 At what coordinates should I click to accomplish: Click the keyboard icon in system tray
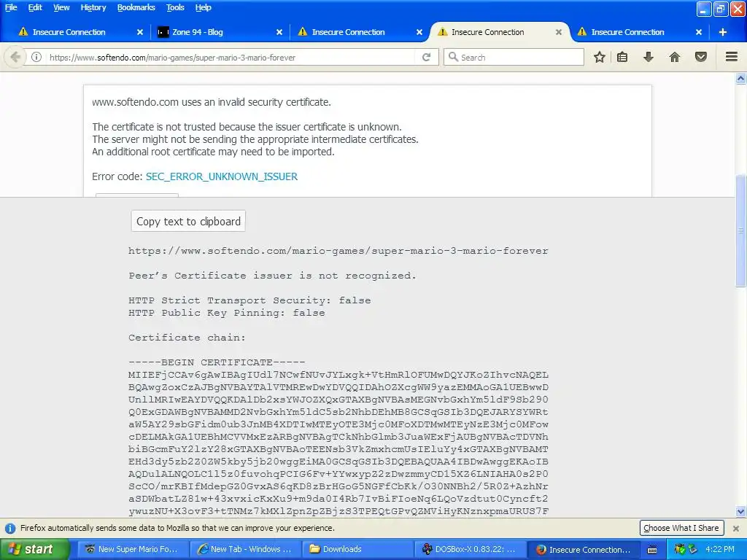(x=652, y=550)
